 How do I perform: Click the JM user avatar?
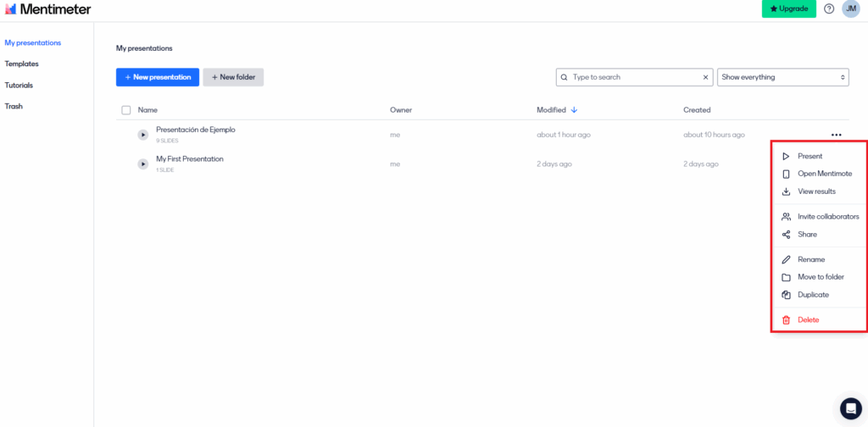(850, 8)
